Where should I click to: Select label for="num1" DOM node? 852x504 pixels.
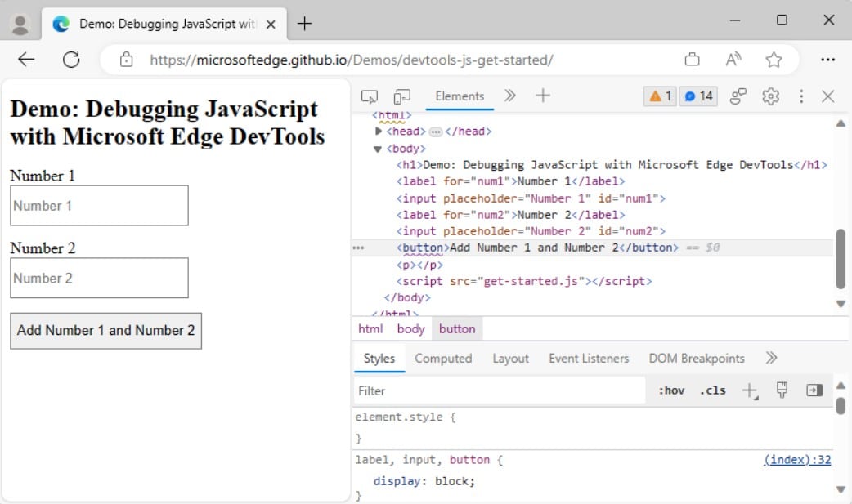click(510, 181)
